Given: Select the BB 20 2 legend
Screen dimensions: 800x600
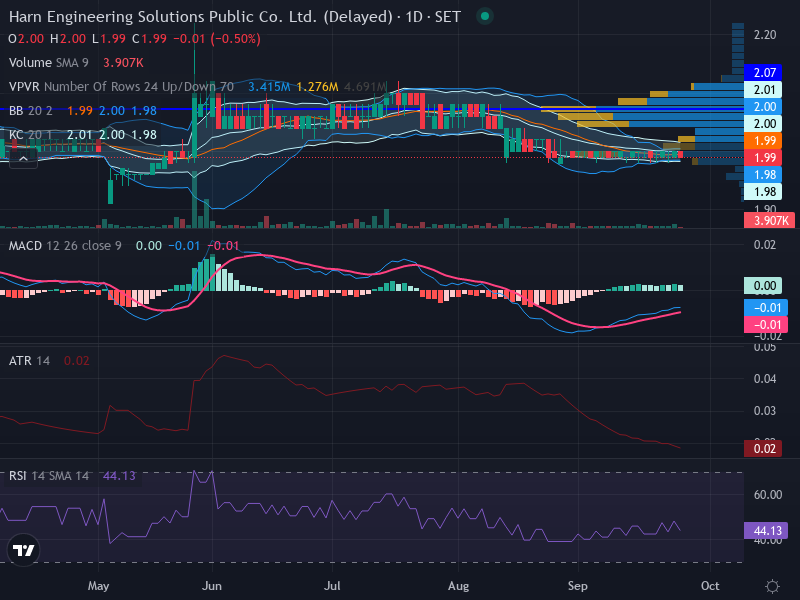Looking at the screenshot, I should 31,111.
